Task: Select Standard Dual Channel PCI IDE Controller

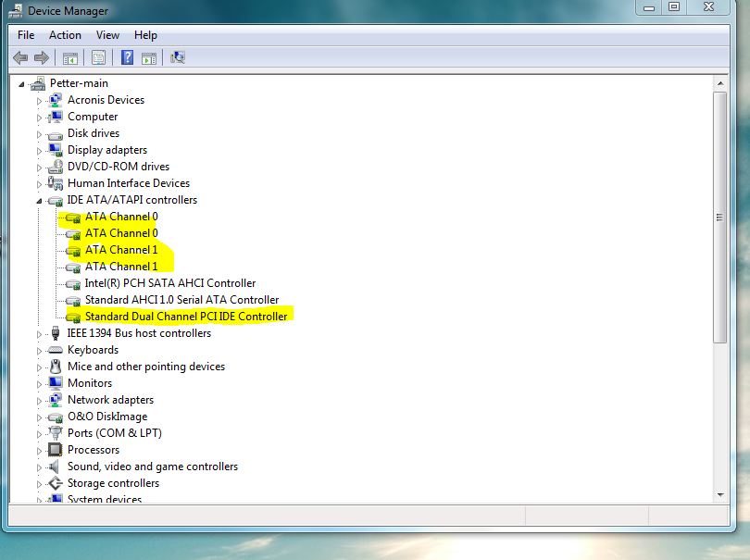Action: click(x=186, y=317)
